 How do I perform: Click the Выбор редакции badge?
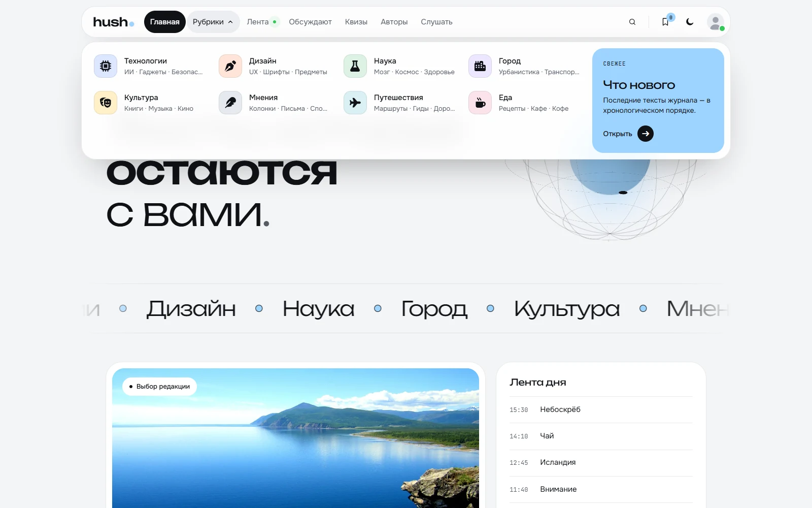pyautogui.click(x=159, y=387)
